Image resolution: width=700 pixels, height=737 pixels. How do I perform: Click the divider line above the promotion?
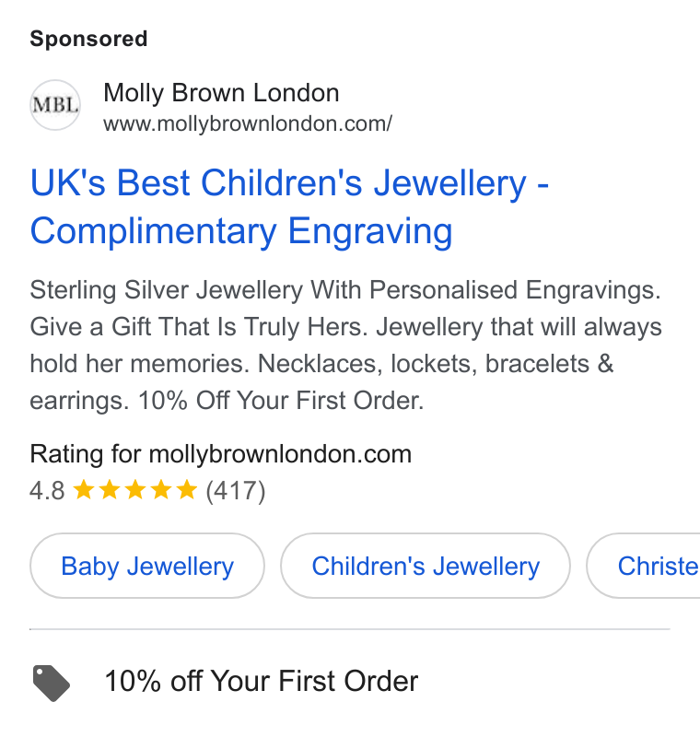349,629
